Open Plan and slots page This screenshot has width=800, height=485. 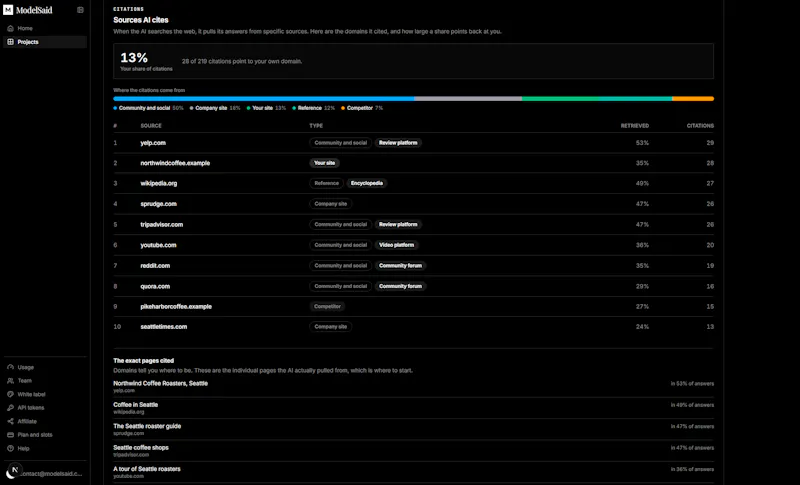(45, 435)
